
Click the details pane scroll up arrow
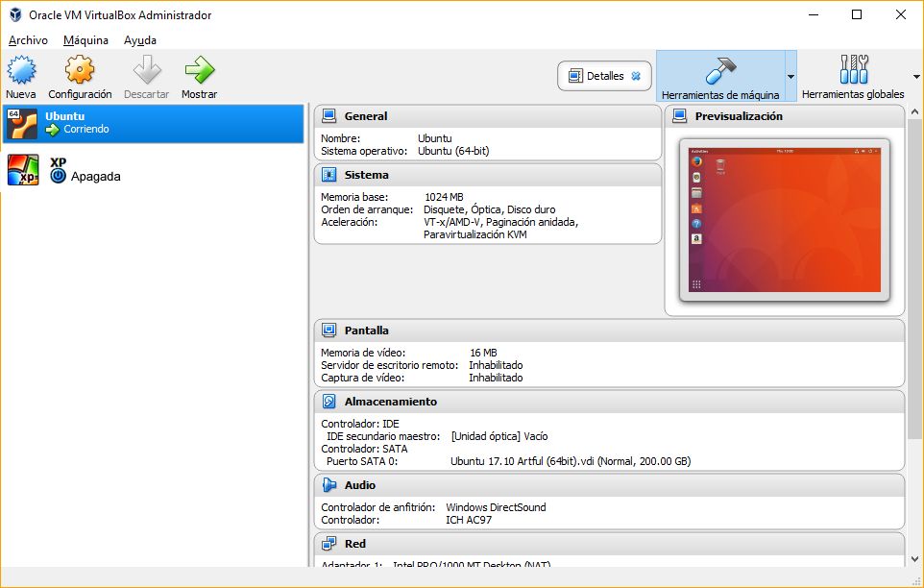point(914,112)
